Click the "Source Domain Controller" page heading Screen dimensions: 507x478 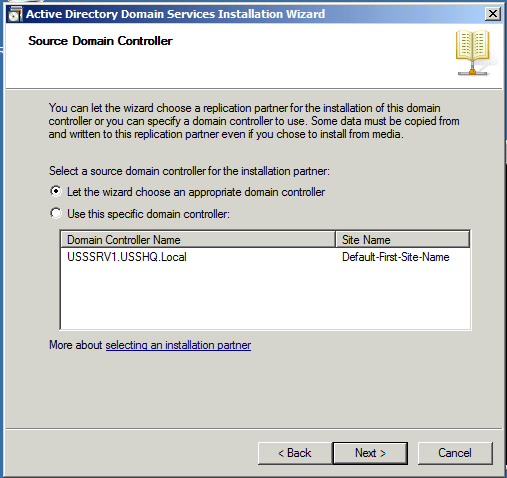(x=100, y=41)
